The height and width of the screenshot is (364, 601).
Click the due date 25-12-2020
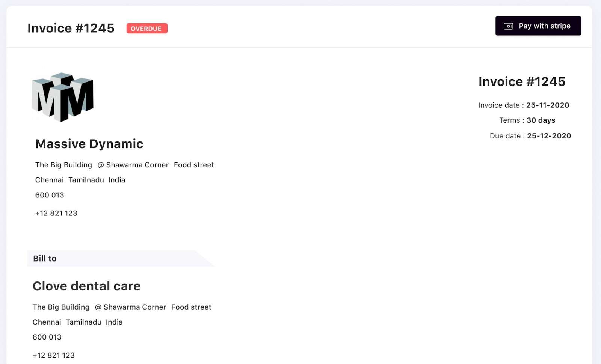click(549, 136)
